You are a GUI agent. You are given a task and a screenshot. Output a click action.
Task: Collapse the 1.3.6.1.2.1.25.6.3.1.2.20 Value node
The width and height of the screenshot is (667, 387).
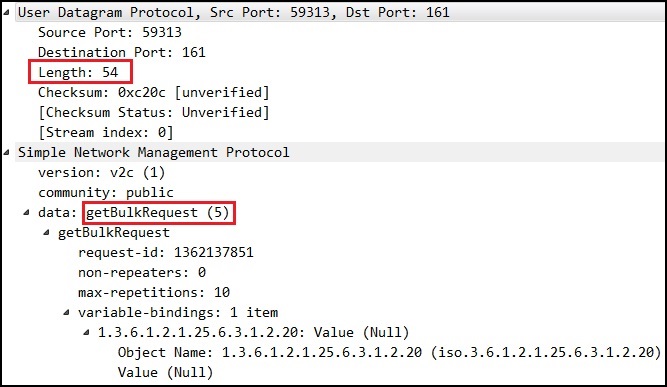(86, 332)
